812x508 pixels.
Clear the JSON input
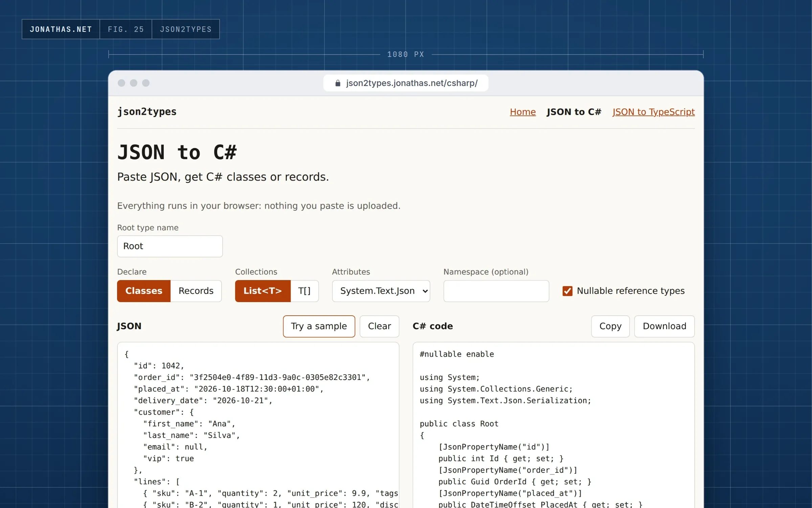click(379, 326)
